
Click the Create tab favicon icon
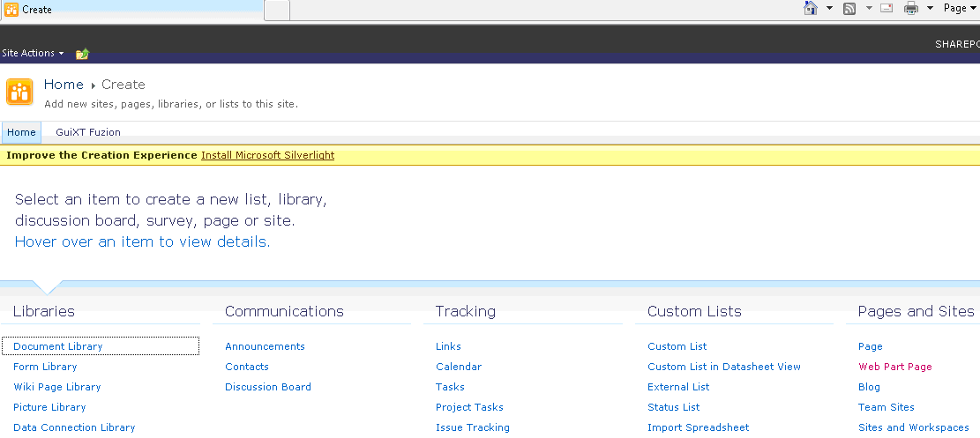point(11,10)
